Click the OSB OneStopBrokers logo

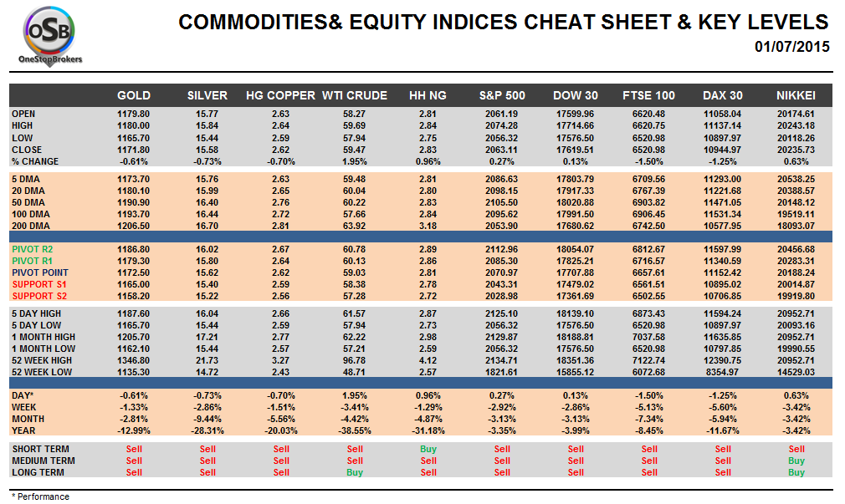click(49, 36)
